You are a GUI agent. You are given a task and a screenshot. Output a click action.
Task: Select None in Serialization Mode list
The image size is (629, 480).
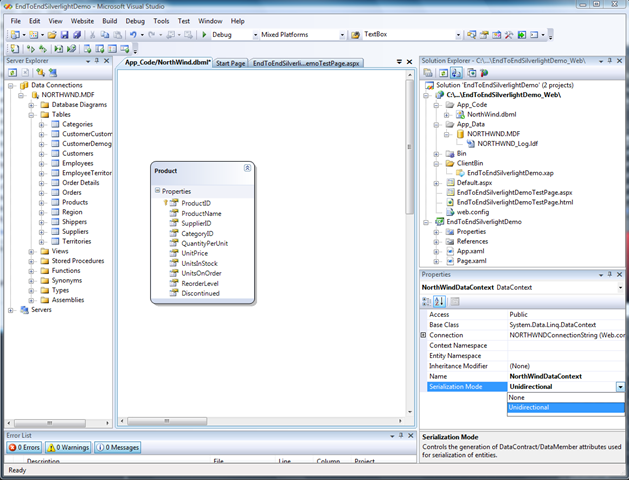(516, 397)
